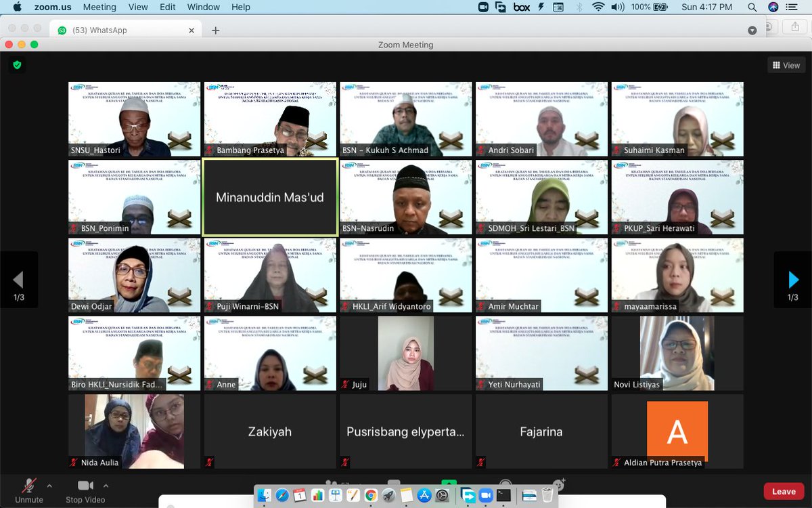812x508 pixels.
Task: Open Notes from the Dock
Action: click(406, 496)
